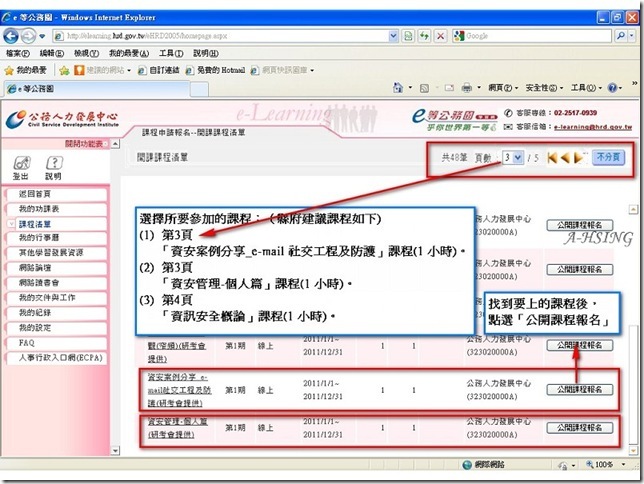
Task: Expand the address bar history dropdown
Action: point(393,36)
